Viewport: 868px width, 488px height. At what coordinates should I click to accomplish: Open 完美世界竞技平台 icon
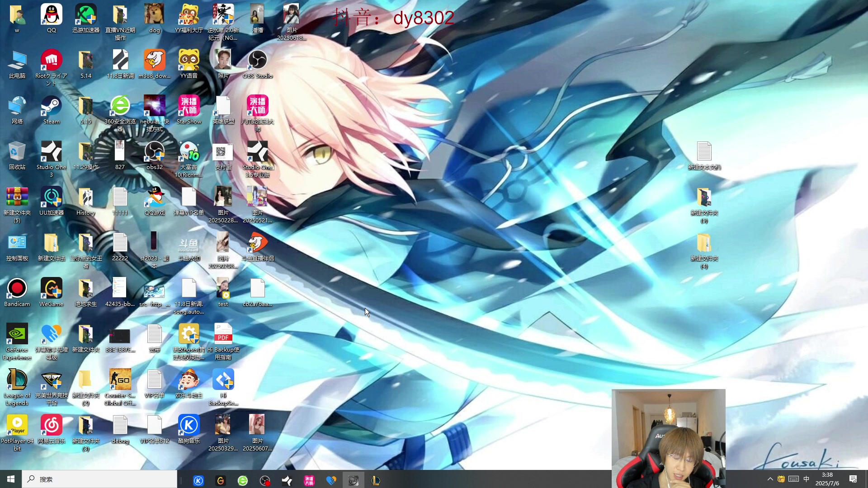point(52,380)
